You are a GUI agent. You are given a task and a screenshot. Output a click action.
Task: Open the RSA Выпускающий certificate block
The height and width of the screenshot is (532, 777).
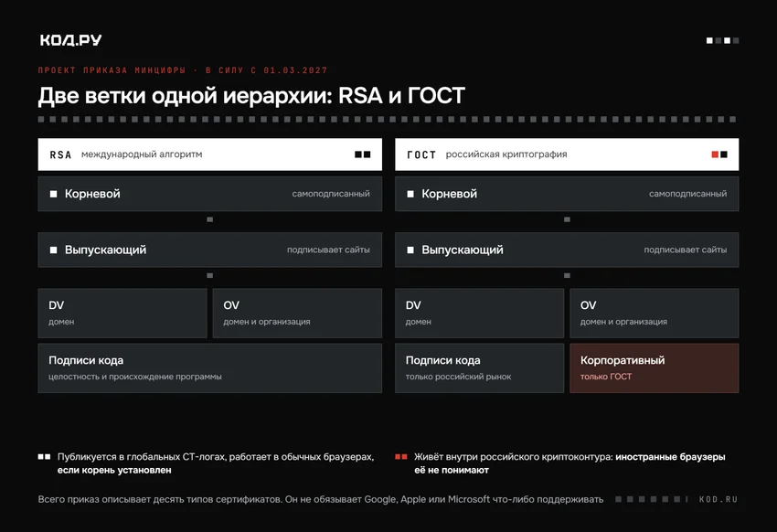click(209, 250)
